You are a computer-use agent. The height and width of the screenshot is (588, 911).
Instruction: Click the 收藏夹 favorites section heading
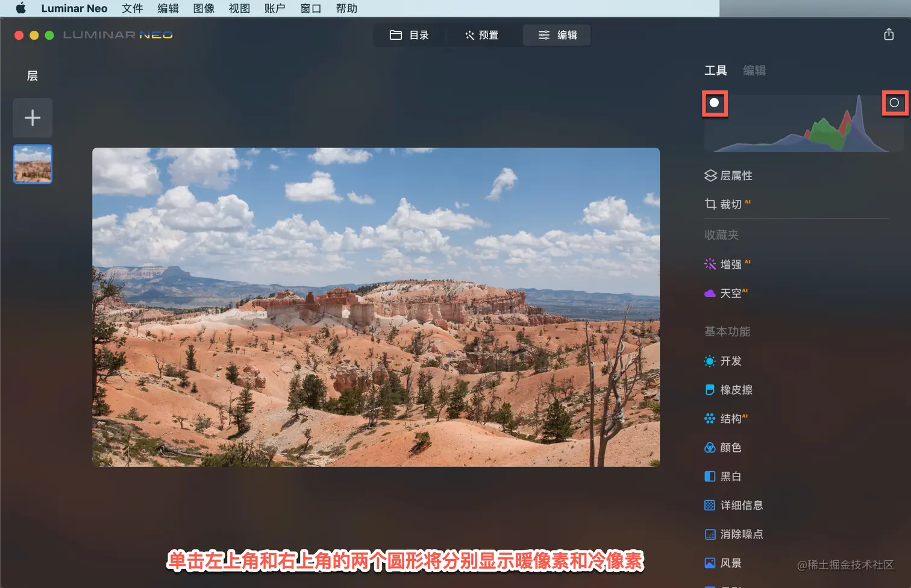[722, 235]
